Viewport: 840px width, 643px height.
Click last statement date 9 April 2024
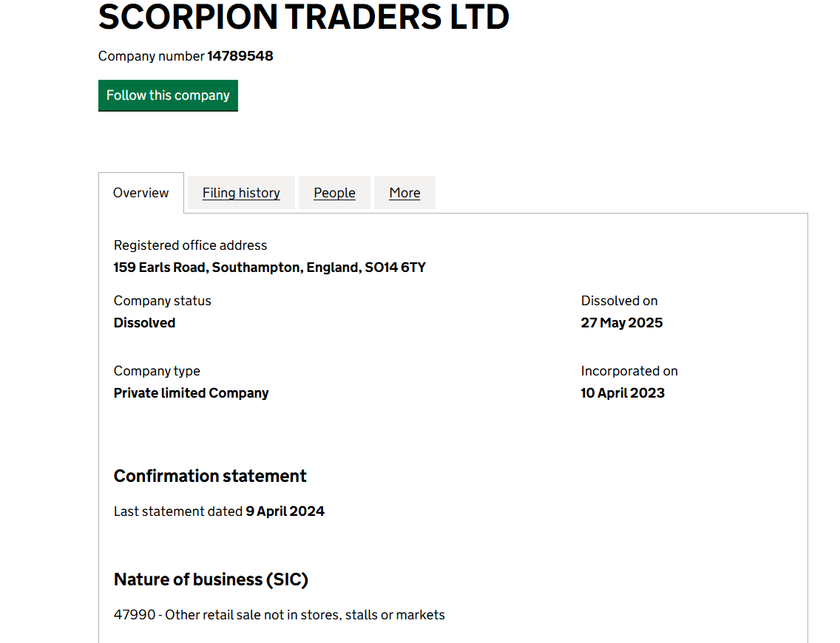pyautogui.click(x=285, y=511)
